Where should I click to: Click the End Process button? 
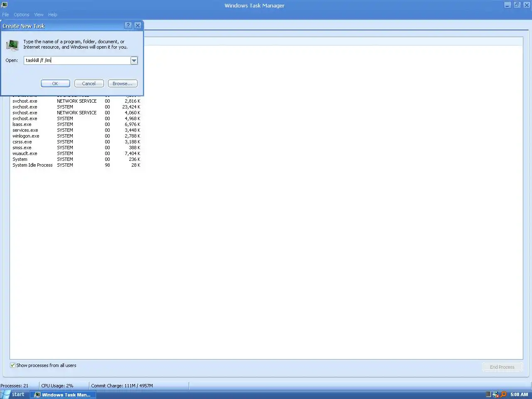click(502, 367)
